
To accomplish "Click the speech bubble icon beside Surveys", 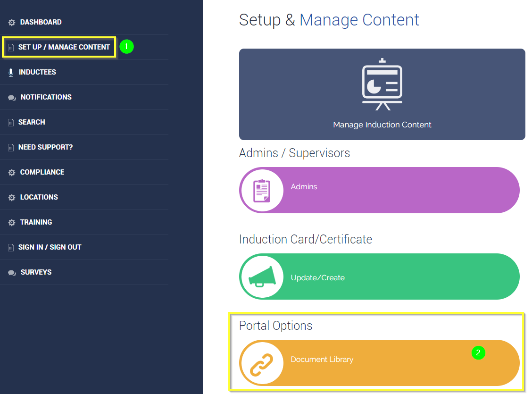I will [x=12, y=273].
